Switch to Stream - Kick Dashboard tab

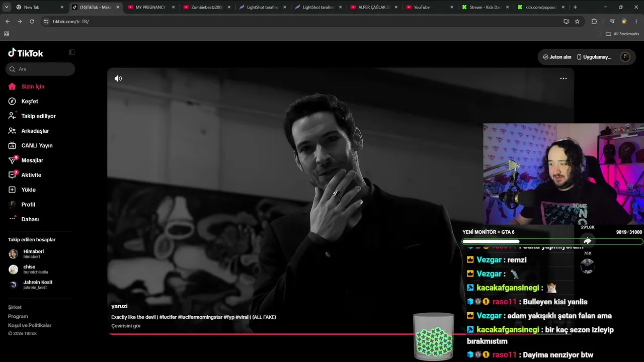coord(485,7)
